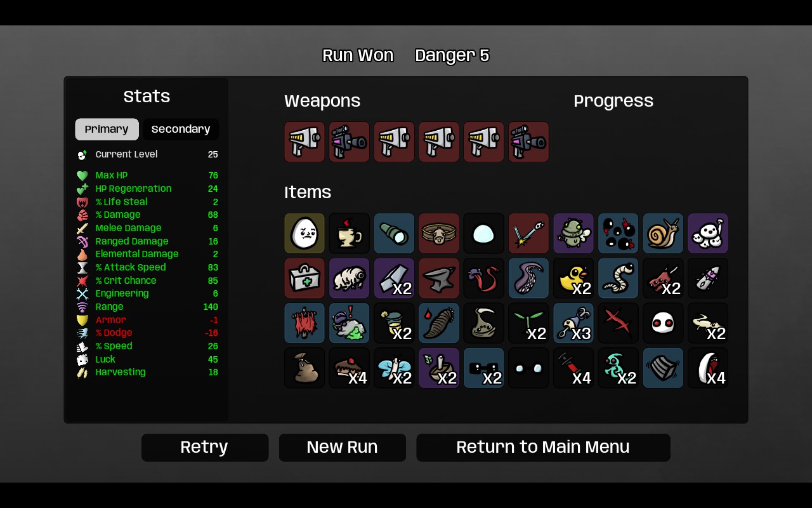Image resolution: width=812 pixels, height=508 pixels.
Task: Click the syringe item x4
Action: [x=573, y=368]
